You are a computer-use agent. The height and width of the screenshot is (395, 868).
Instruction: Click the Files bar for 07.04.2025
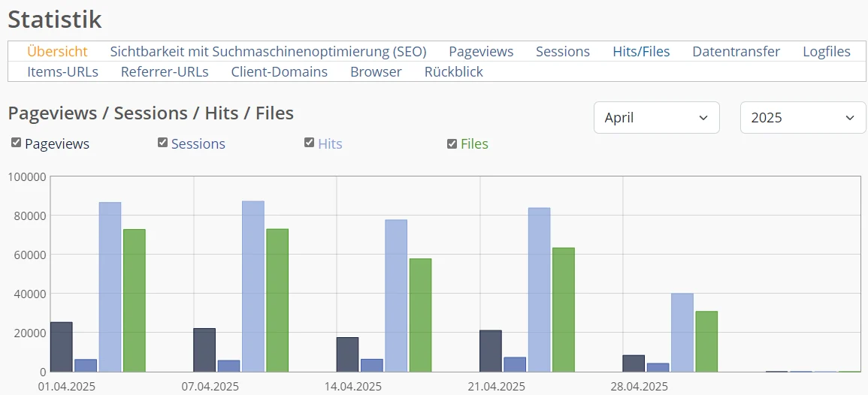[x=277, y=300]
